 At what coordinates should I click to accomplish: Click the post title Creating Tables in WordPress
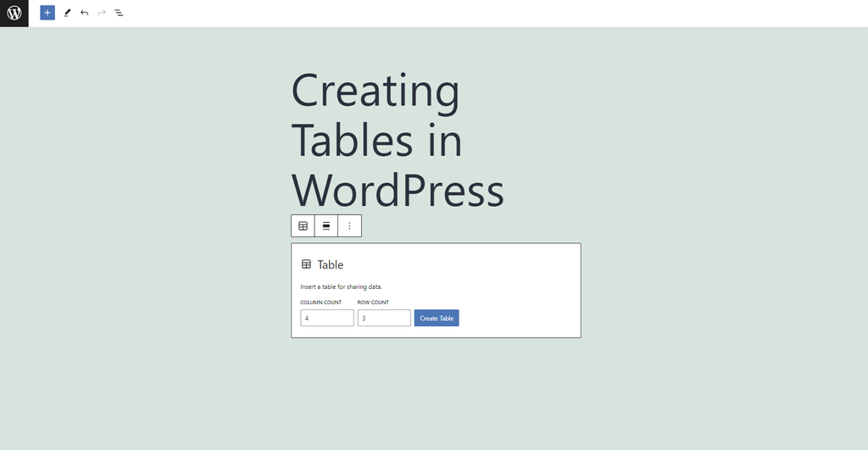[398, 140]
